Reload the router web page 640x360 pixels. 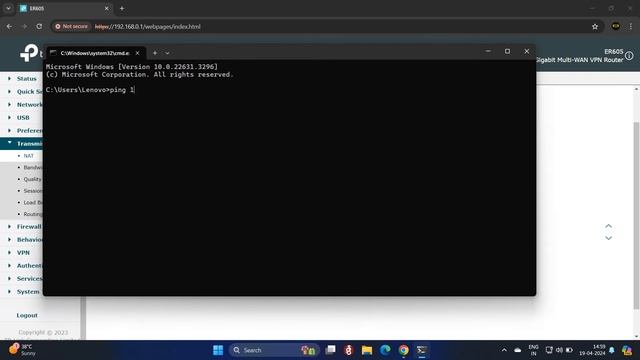(x=39, y=27)
